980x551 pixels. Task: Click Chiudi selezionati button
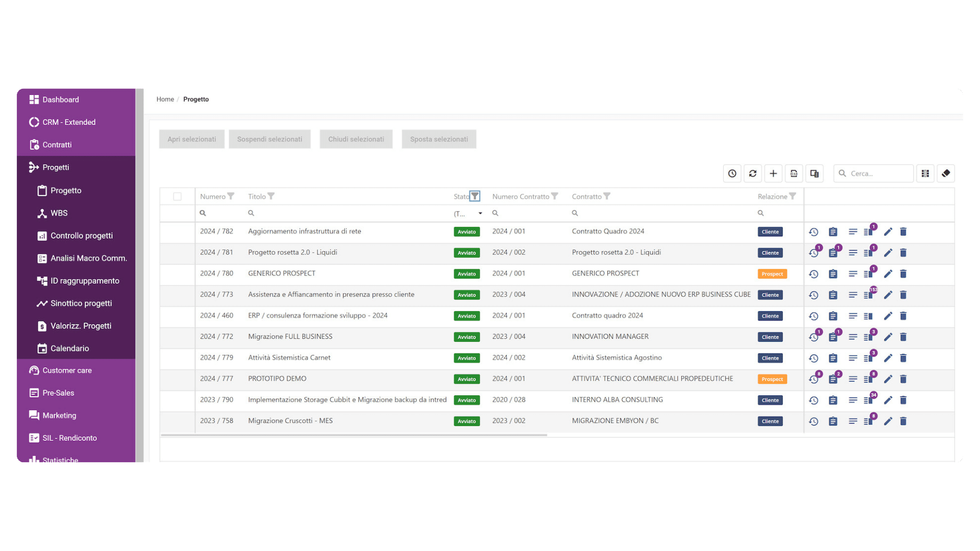[x=356, y=139]
